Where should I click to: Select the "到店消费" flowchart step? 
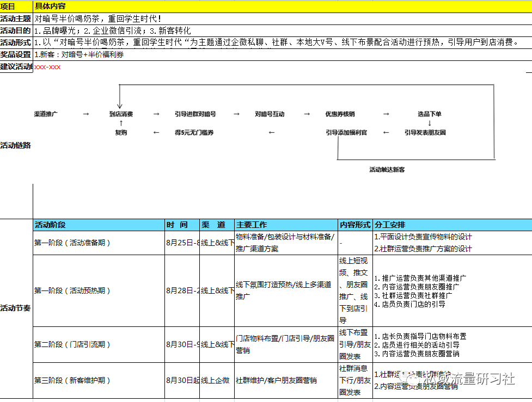point(121,114)
